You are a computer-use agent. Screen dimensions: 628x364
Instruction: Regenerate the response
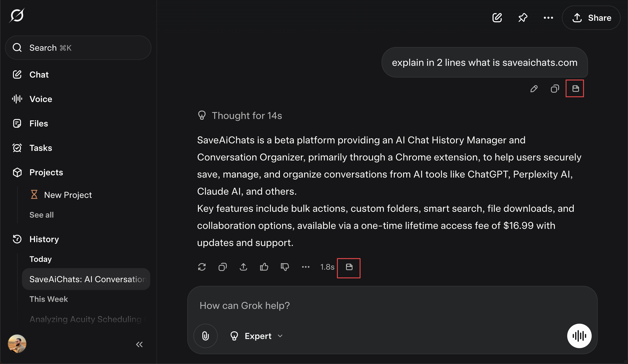202,267
